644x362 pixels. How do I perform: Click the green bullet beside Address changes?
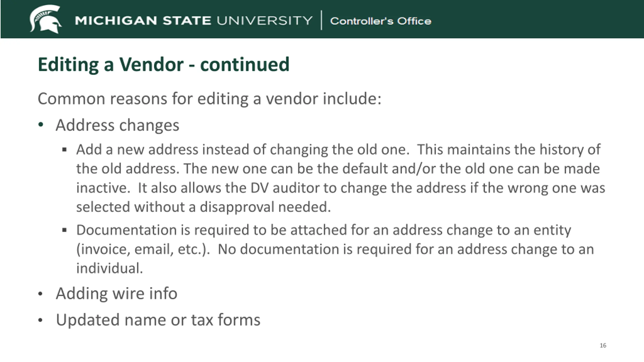click(x=41, y=124)
